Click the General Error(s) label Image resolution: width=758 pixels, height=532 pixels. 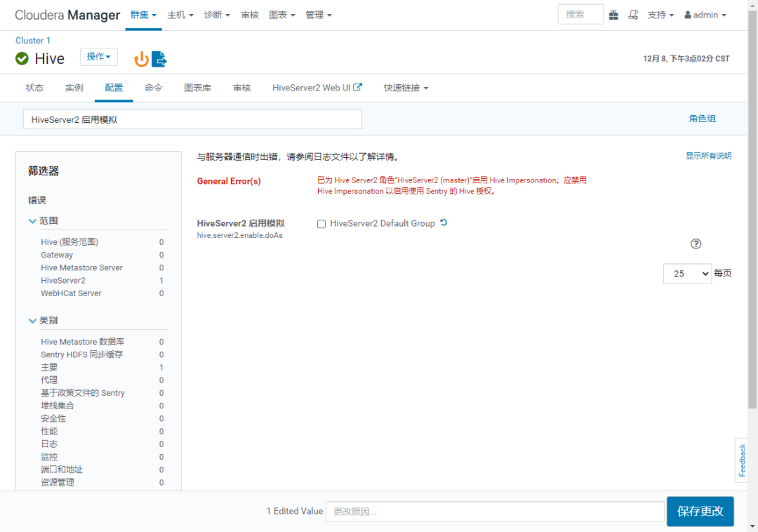point(229,181)
